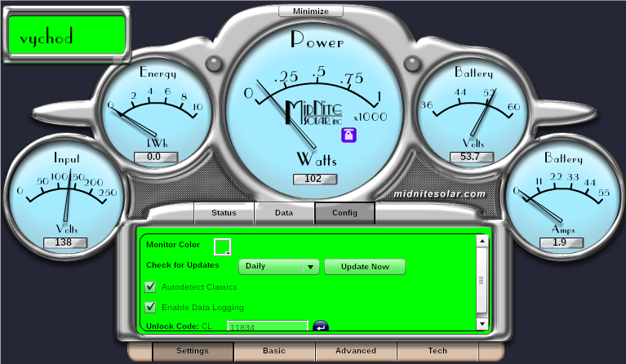Click the Minimize button at top
This screenshot has width=626, height=364.
(x=310, y=11)
